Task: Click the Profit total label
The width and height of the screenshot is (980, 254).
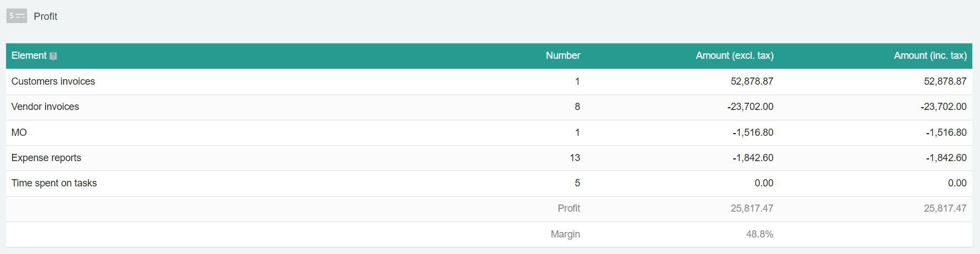Action: pos(568,208)
